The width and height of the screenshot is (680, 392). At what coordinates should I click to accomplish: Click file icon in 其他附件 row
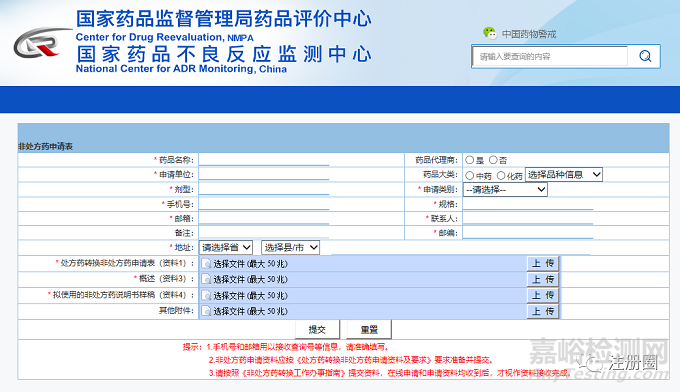207,311
